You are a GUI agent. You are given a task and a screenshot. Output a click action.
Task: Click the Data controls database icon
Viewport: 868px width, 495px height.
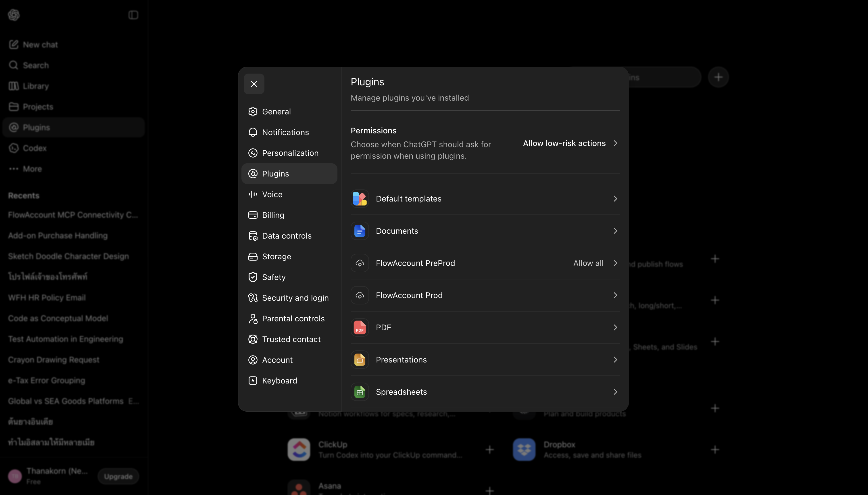253,236
